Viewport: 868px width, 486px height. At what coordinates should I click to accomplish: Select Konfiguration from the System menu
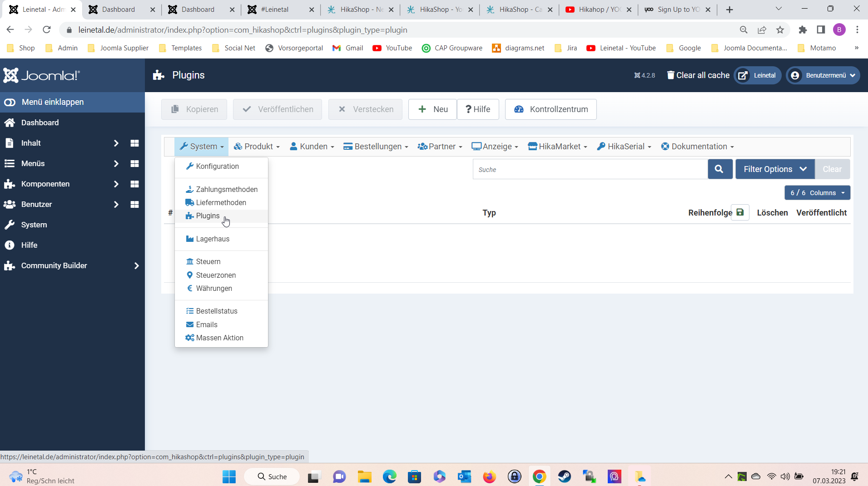click(221, 166)
